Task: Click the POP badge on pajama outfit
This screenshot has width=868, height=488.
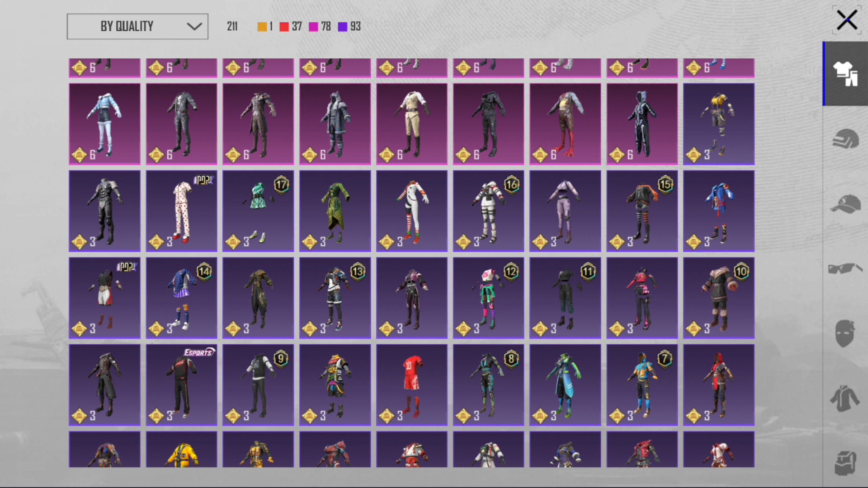Action: 203,180
